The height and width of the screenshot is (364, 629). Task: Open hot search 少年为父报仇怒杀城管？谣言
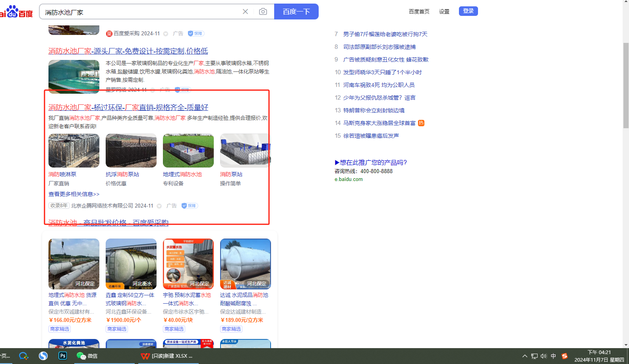(379, 98)
